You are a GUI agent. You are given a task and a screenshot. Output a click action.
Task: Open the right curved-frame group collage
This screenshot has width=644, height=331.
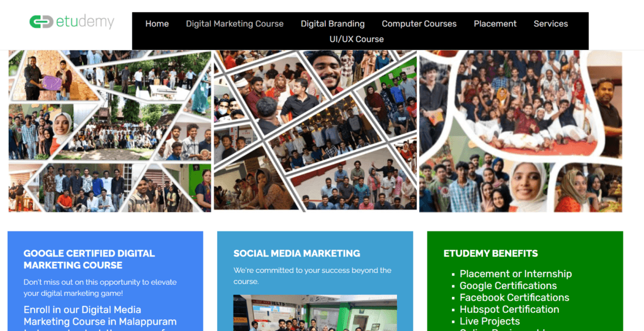[520, 131]
